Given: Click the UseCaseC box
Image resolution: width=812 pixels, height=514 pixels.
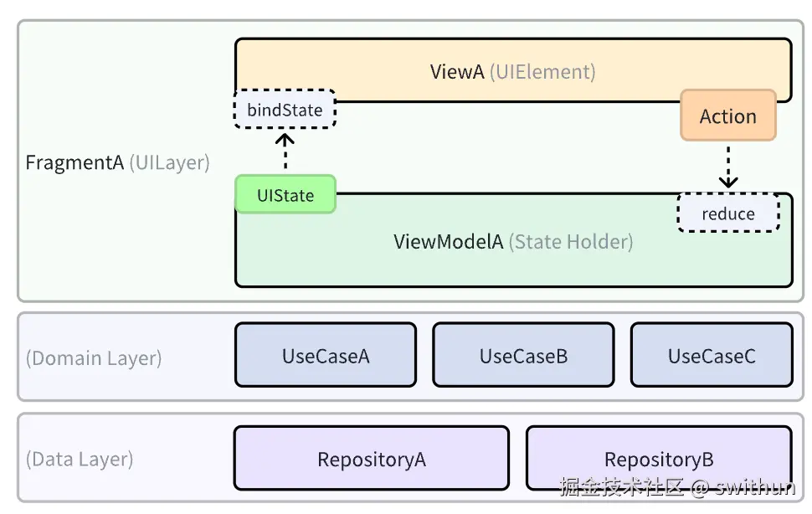Looking at the screenshot, I should point(711,356).
